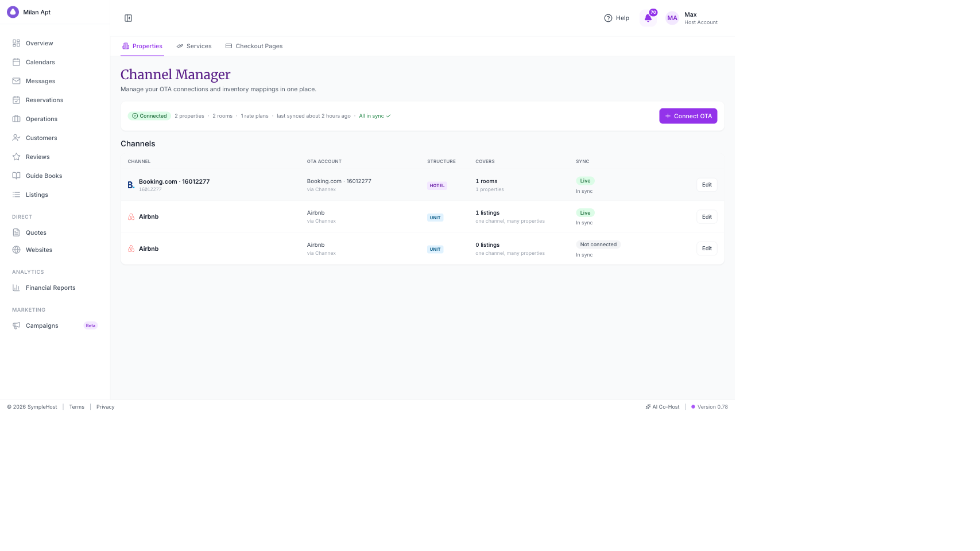
Task: Click the Financial Reports chart icon
Action: pos(16,288)
